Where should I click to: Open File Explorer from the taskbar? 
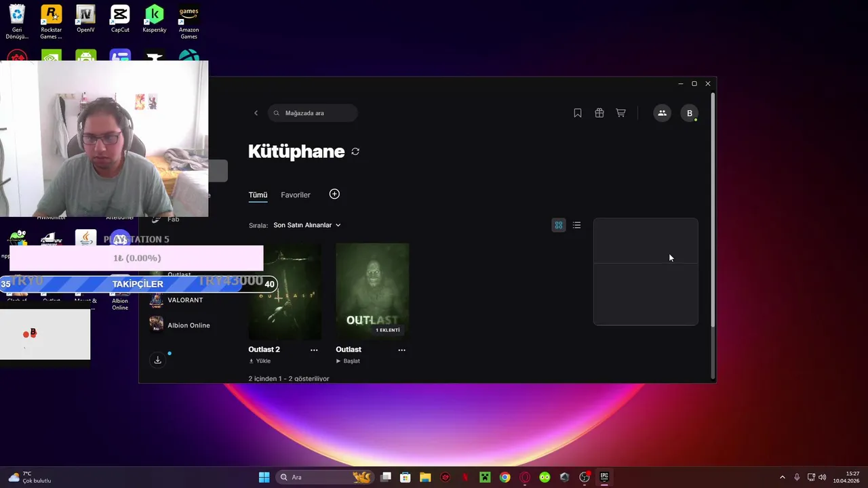[425, 477]
